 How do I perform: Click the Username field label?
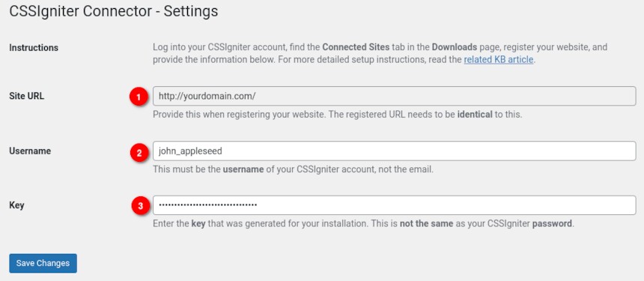pos(30,151)
